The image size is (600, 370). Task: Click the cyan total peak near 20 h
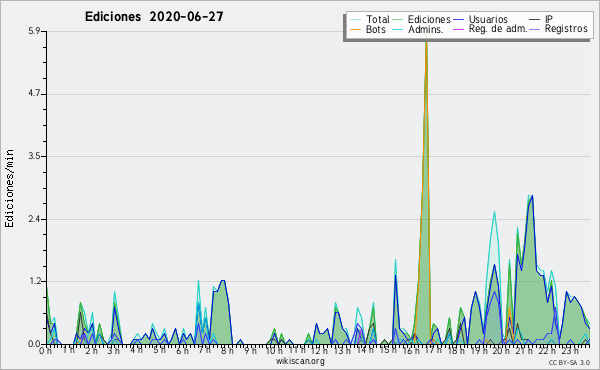click(494, 212)
